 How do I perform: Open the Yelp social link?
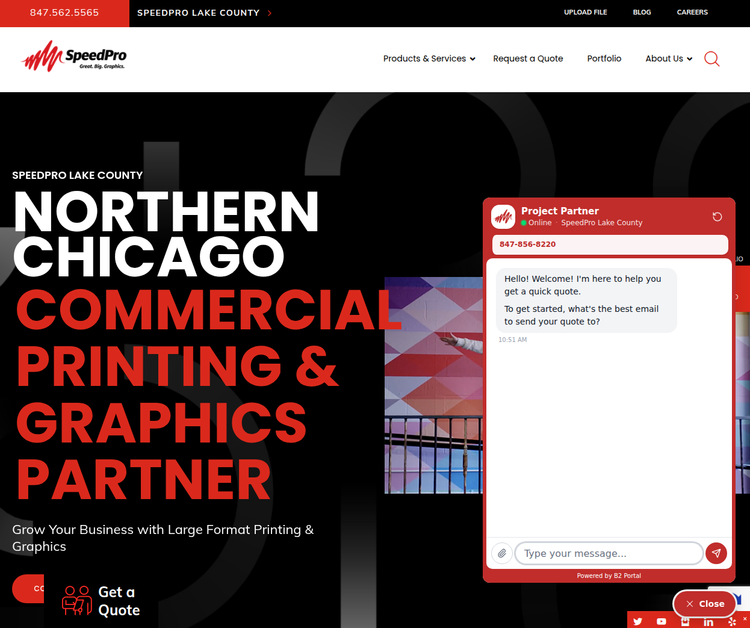732,622
